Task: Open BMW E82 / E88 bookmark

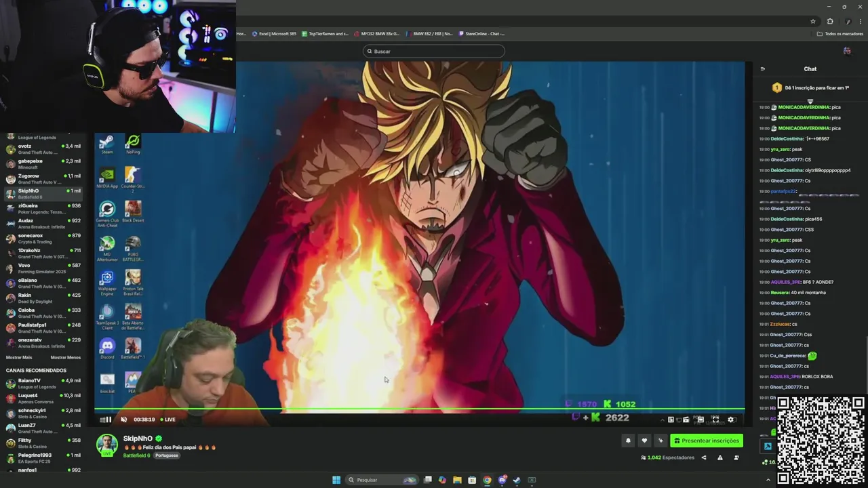Action: point(430,33)
